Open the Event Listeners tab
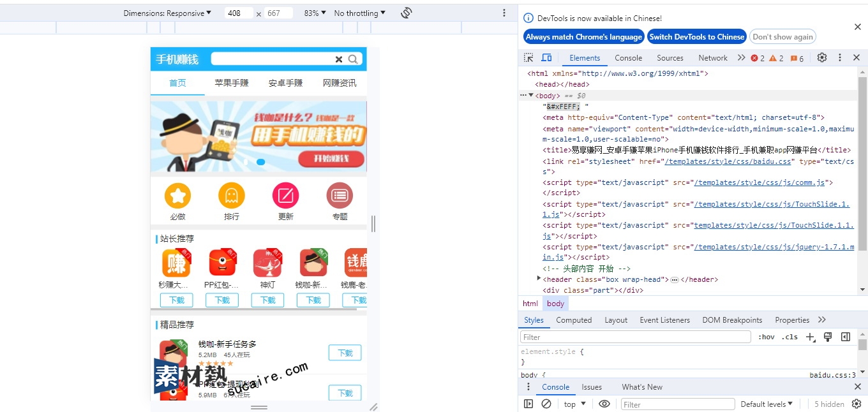 pos(664,320)
